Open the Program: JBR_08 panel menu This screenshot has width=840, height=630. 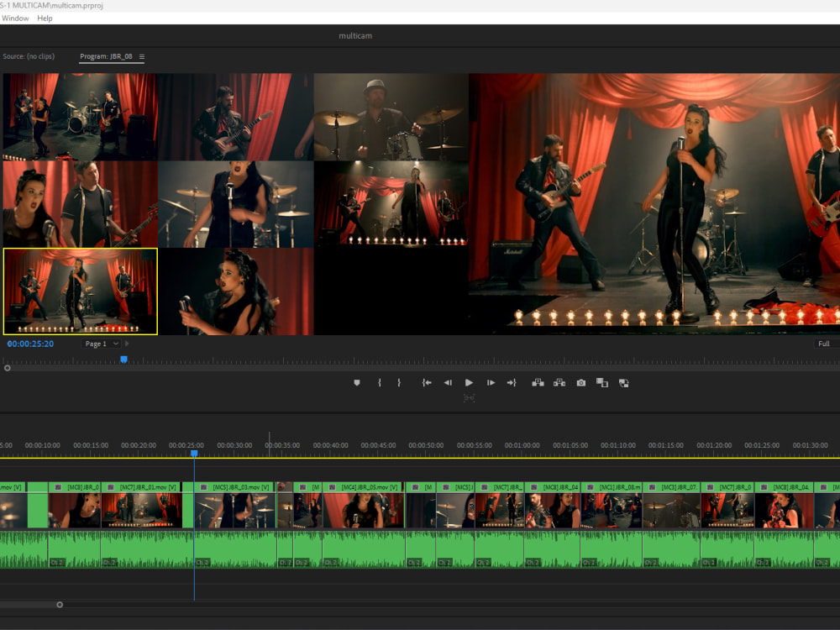click(x=142, y=57)
